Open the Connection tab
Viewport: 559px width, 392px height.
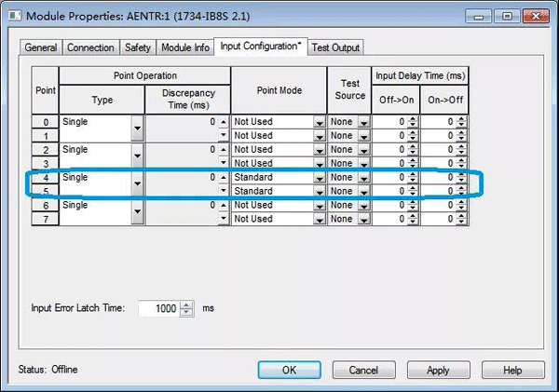91,47
